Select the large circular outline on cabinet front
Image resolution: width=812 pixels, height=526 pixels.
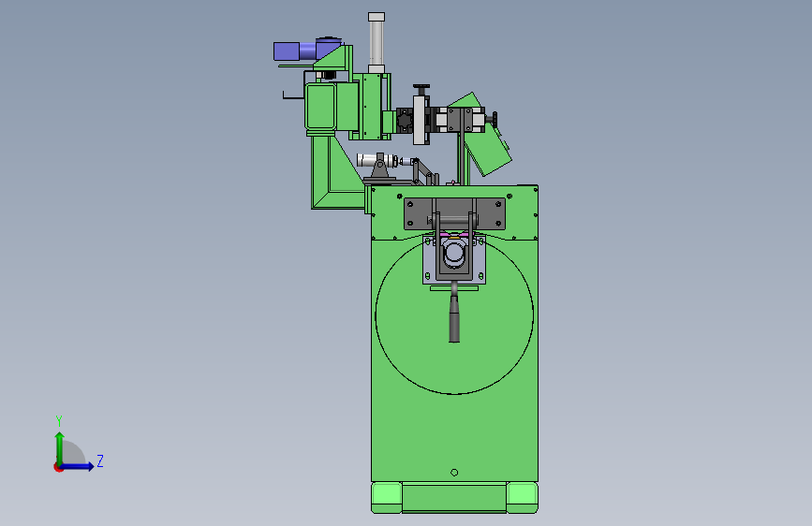[x=454, y=314]
